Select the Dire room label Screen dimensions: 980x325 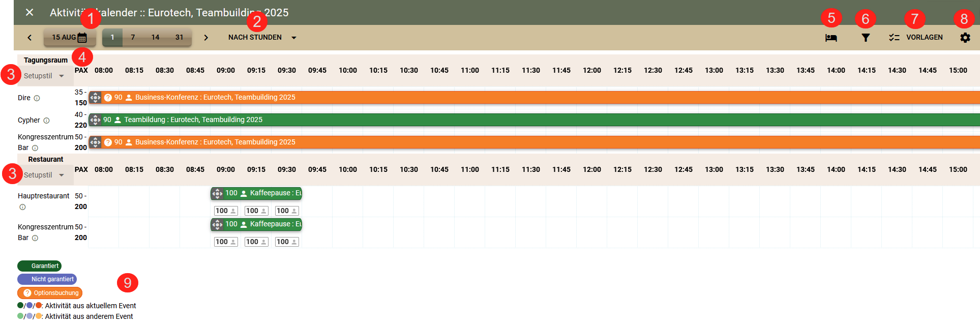(24, 98)
